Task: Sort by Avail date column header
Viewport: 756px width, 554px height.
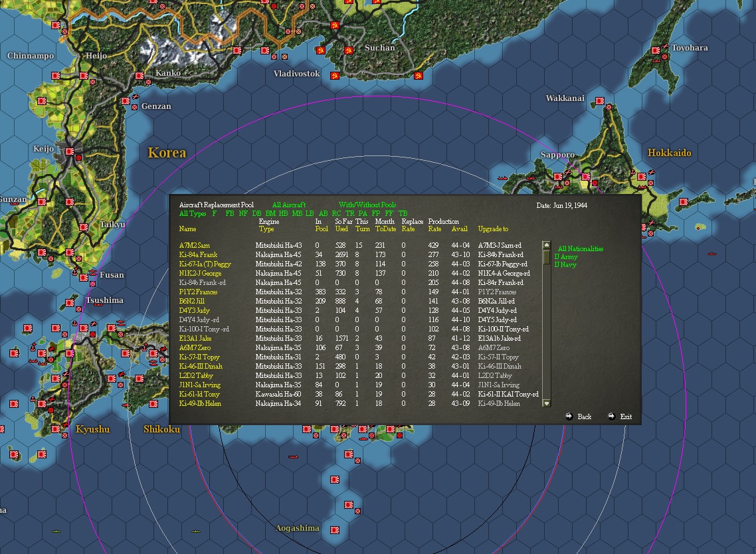Action: pos(460,229)
